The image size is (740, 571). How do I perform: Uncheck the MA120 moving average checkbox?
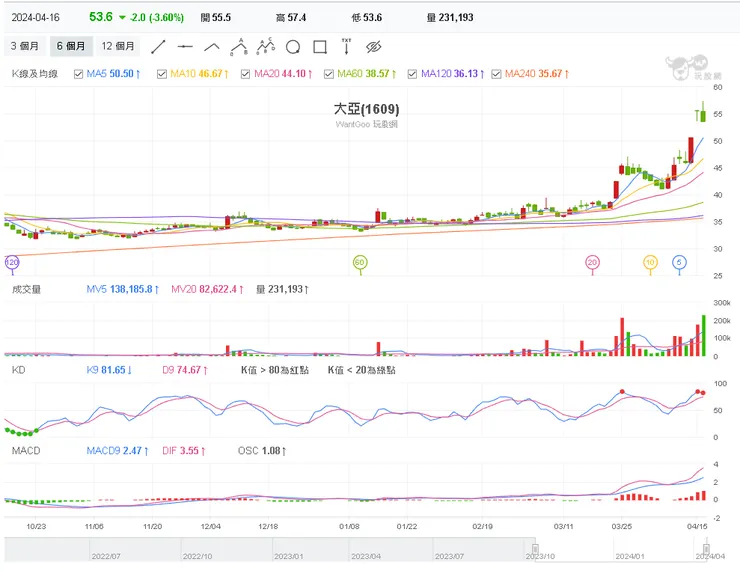click(412, 74)
